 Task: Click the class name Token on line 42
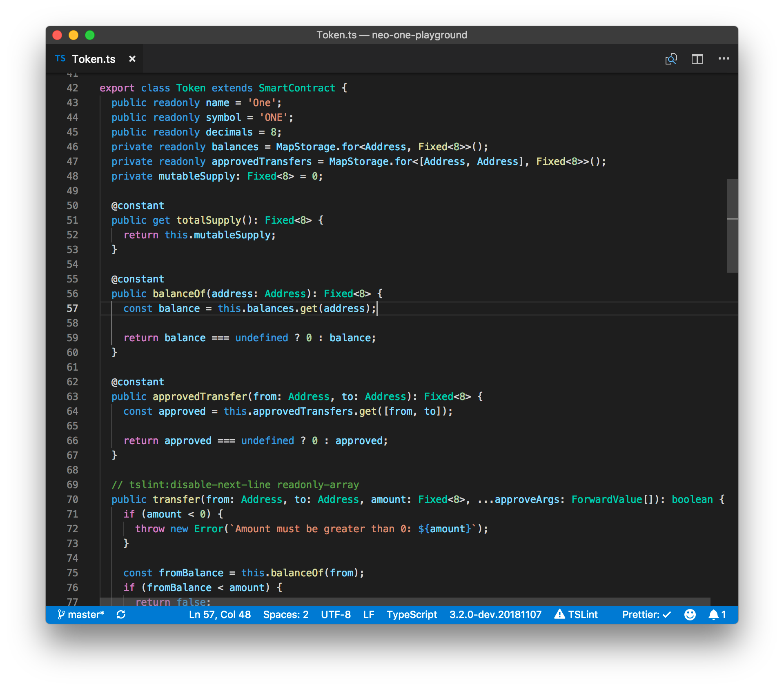(x=191, y=88)
